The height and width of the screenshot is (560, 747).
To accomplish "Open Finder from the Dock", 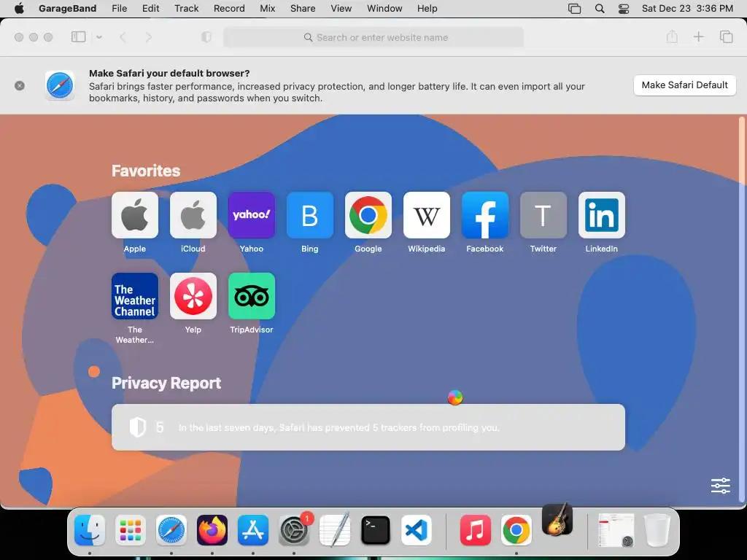I will (x=90, y=530).
